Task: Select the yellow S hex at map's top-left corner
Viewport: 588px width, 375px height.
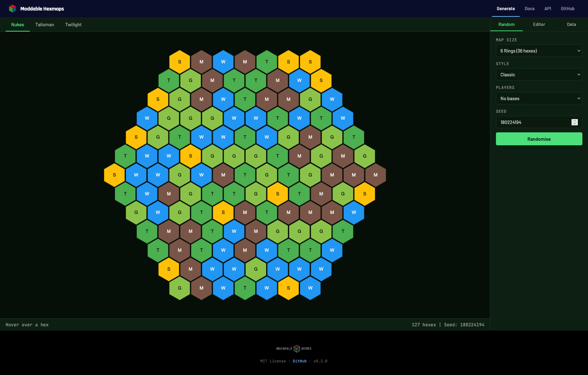Action: 180,62
